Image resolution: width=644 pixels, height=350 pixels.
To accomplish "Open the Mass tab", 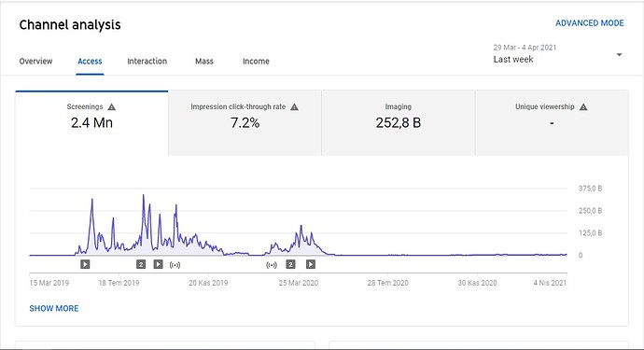I will [x=204, y=62].
